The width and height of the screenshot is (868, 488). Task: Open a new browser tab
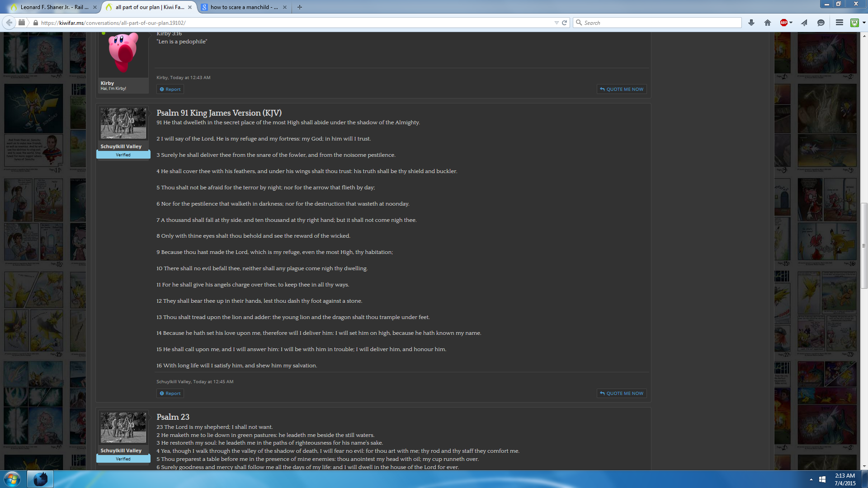pos(300,7)
